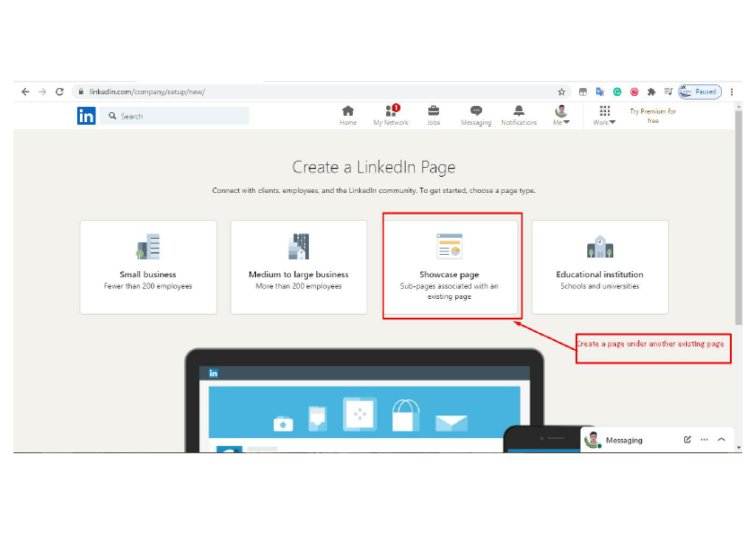Open the Jobs section
This screenshot has height=534, width=756.
434,116
